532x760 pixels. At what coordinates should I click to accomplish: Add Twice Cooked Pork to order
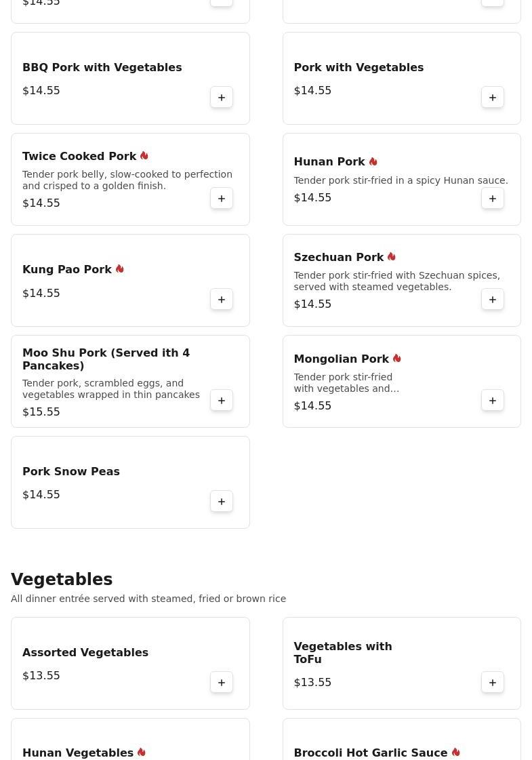(222, 199)
